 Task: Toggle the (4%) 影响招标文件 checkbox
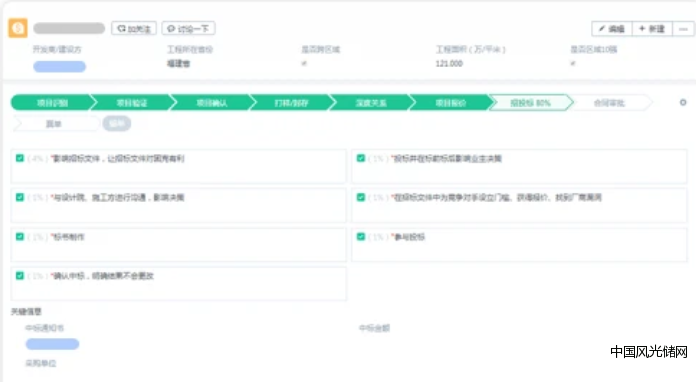(x=20, y=158)
